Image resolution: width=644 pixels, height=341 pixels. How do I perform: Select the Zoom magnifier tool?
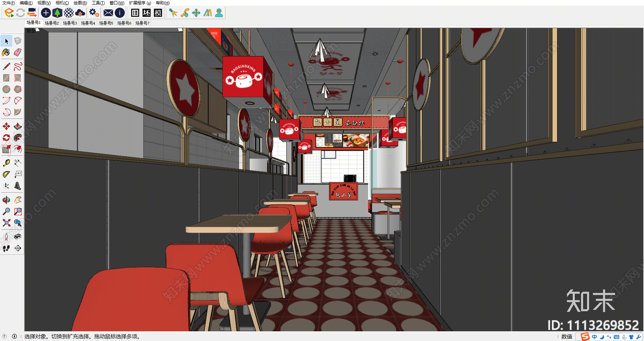tap(6, 211)
